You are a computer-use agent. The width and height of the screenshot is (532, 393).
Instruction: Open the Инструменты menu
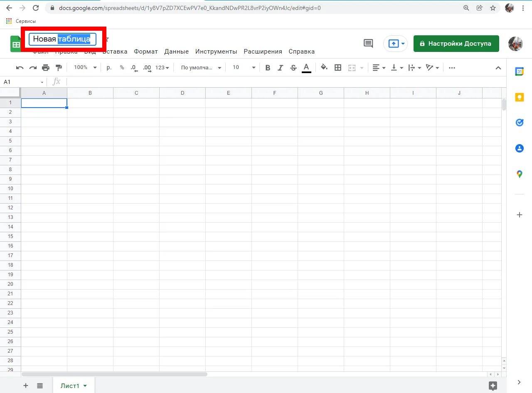216,52
